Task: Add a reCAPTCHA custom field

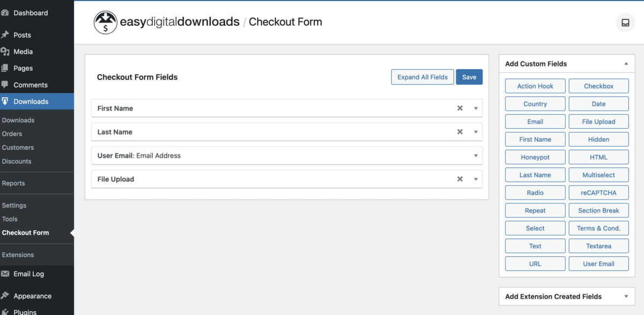Action: (x=598, y=193)
